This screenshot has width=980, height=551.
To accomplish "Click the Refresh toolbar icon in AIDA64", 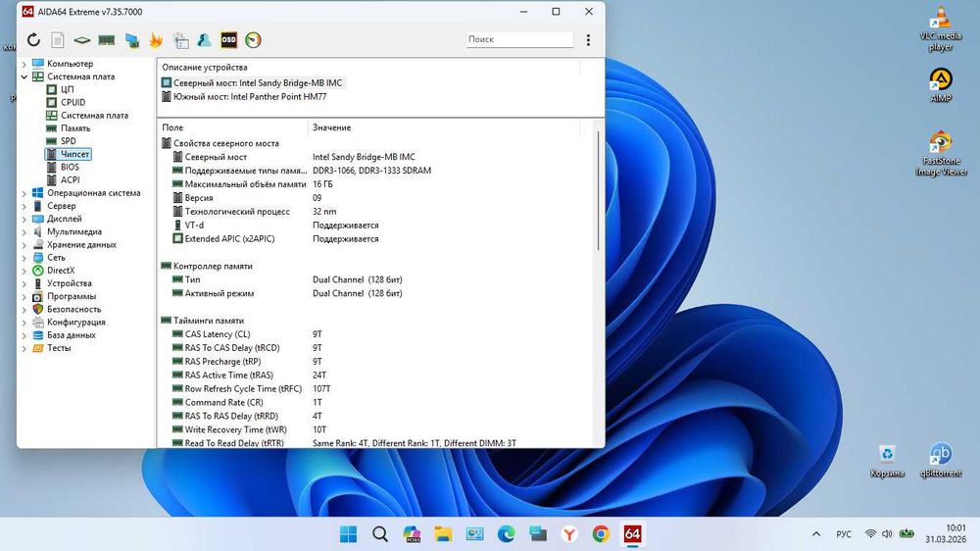I will click(x=33, y=40).
